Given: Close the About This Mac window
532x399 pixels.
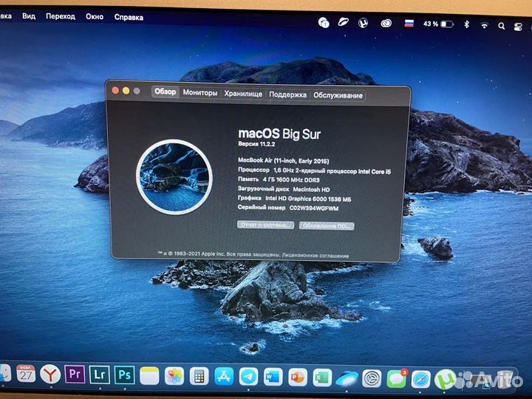Looking at the screenshot, I should pyautogui.click(x=115, y=90).
